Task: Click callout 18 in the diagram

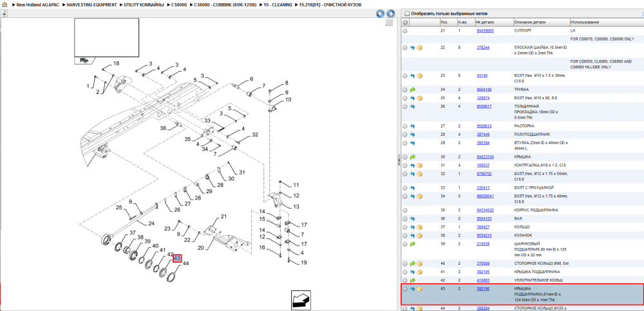Action: [x=116, y=63]
